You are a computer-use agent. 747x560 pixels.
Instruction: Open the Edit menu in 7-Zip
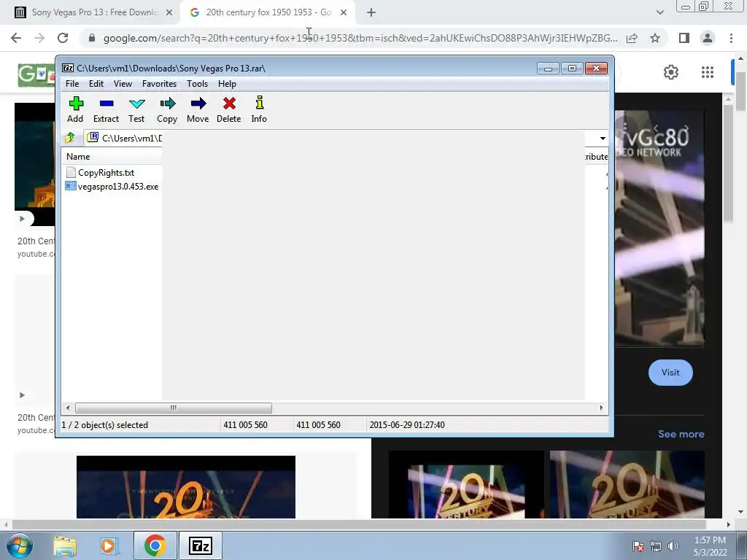(96, 84)
